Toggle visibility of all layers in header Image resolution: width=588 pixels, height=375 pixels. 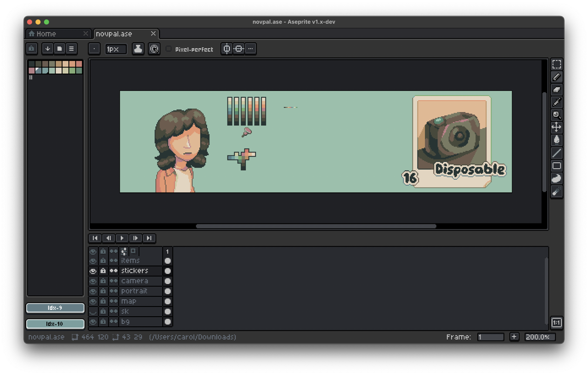[93, 251]
